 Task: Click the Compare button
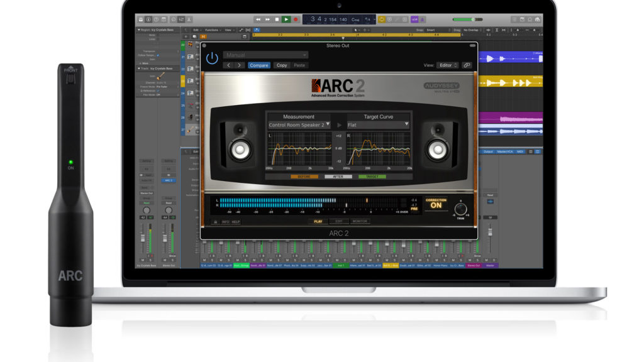coord(258,65)
